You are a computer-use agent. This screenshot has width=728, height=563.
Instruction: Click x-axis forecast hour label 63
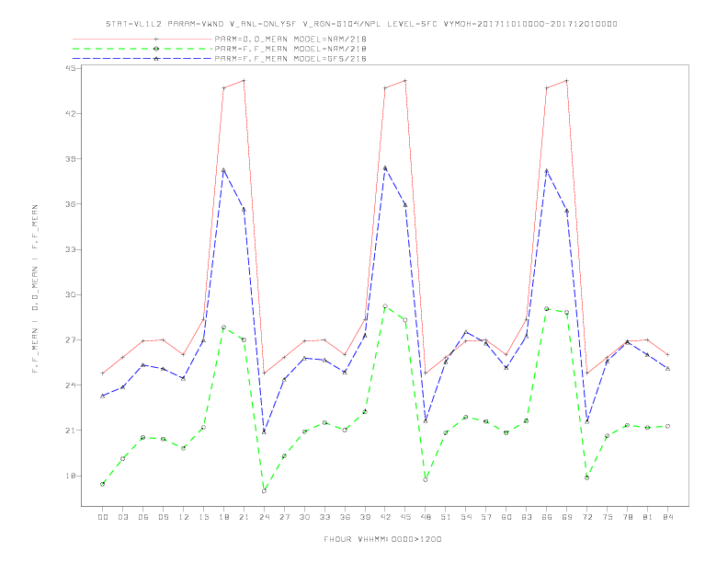pos(527,517)
